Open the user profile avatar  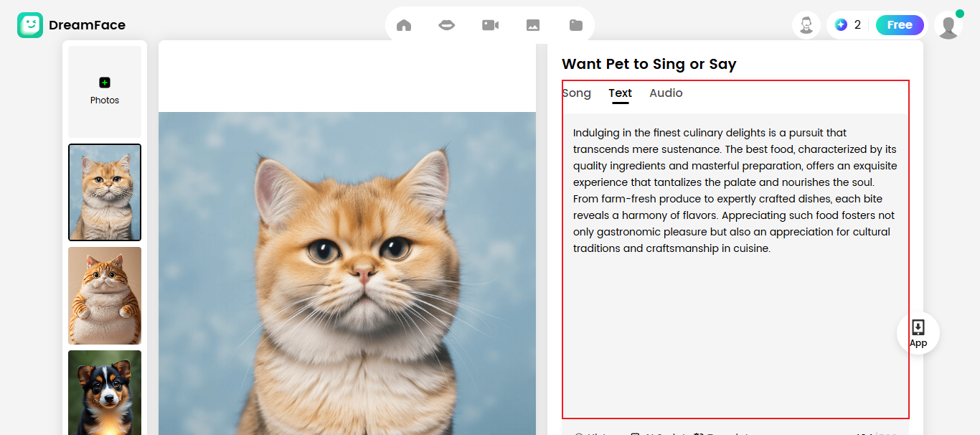[948, 26]
